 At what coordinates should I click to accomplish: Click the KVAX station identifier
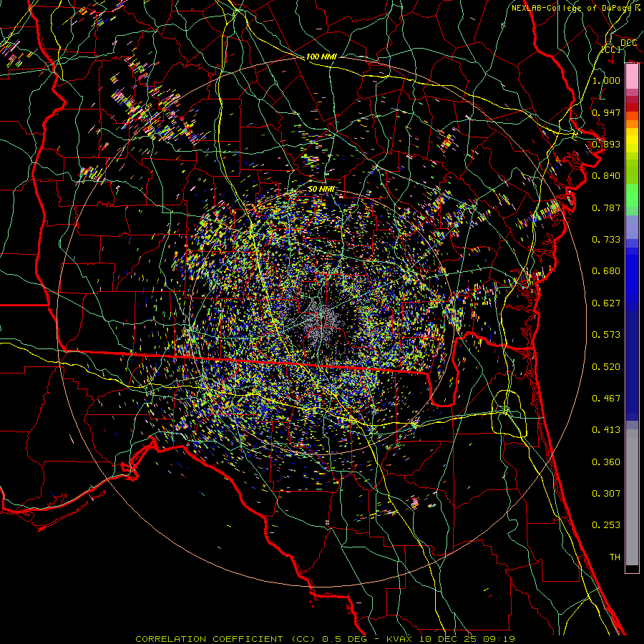399,639
